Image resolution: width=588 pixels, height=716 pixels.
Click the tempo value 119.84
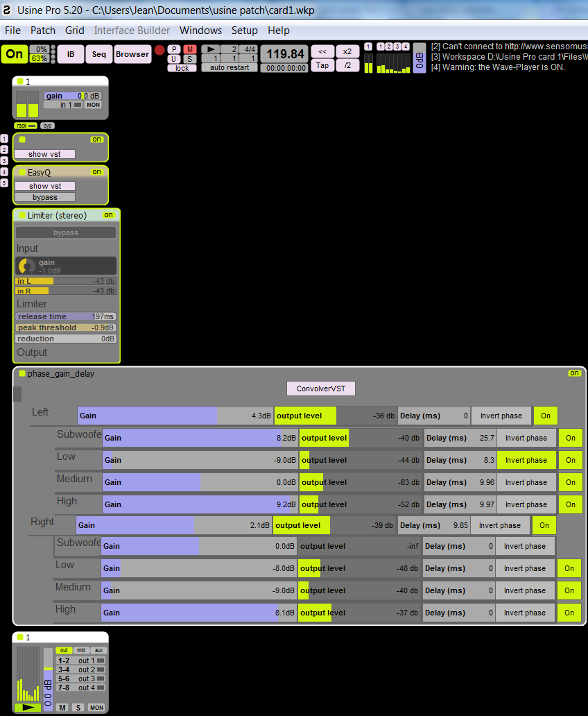point(285,54)
